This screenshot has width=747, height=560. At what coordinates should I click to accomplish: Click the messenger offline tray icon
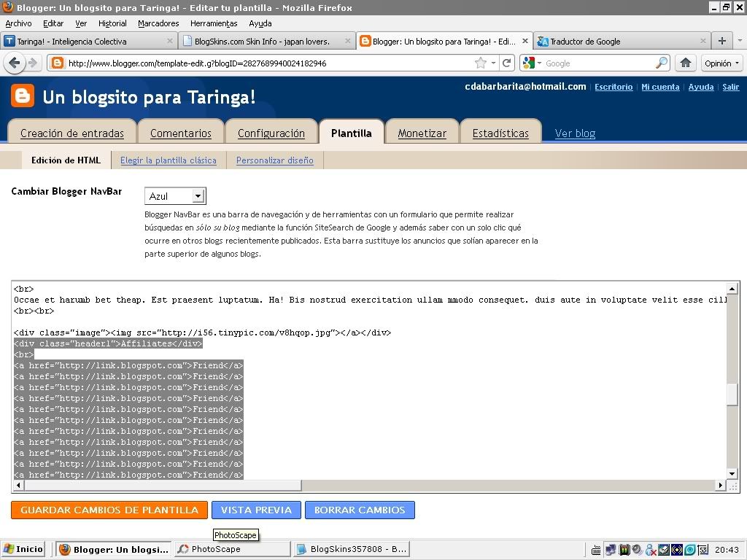point(650,550)
